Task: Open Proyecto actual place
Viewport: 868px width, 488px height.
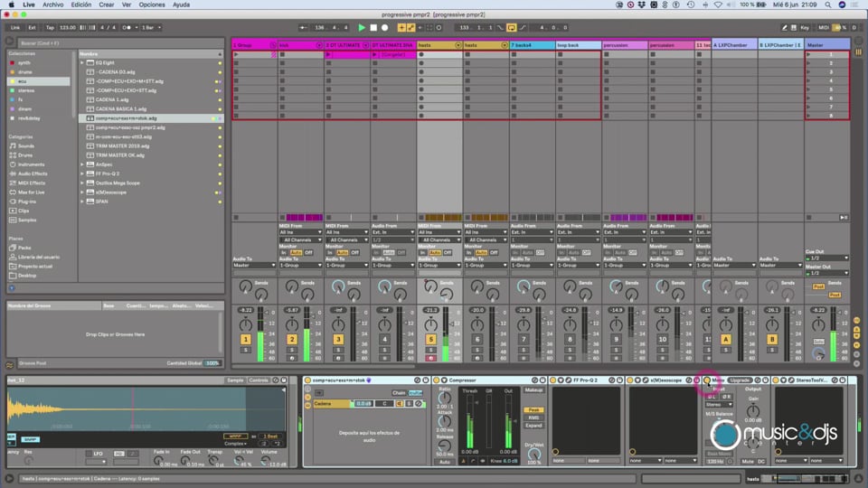Action: (x=35, y=266)
